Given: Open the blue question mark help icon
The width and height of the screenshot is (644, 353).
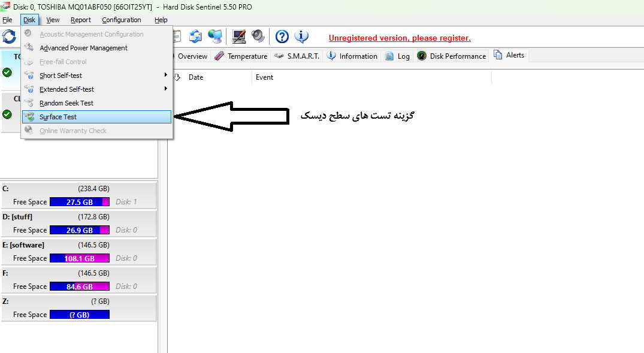Looking at the screenshot, I should click(282, 37).
